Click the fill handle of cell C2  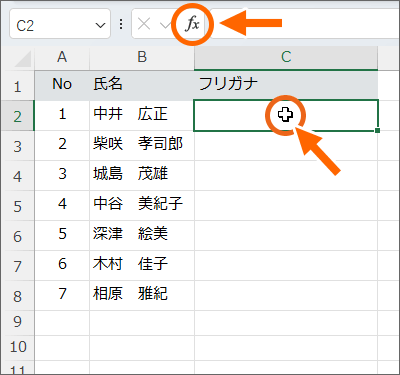click(x=377, y=130)
